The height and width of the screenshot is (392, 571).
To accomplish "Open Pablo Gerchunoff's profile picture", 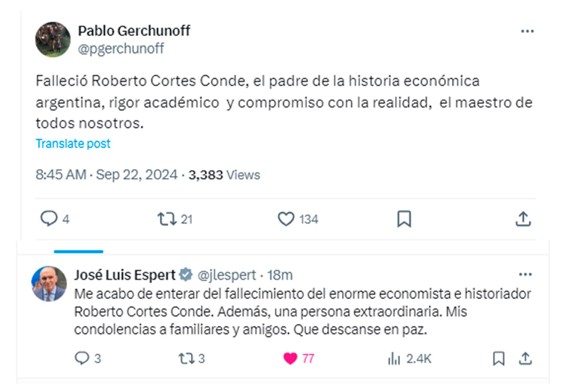I will [x=53, y=39].
